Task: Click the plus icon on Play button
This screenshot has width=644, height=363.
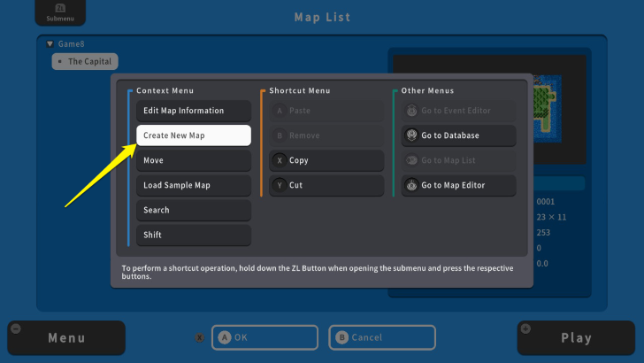Action: click(525, 328)
